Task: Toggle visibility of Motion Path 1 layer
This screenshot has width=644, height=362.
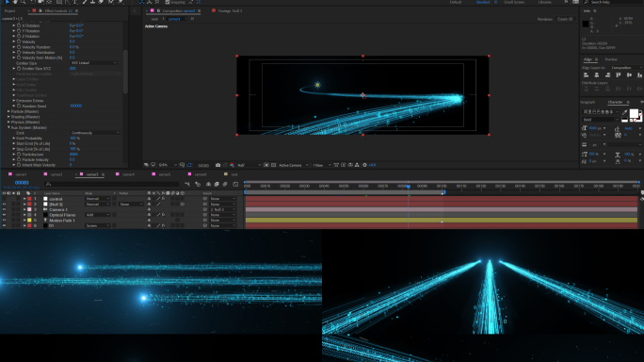Action: tap(4, 220)
